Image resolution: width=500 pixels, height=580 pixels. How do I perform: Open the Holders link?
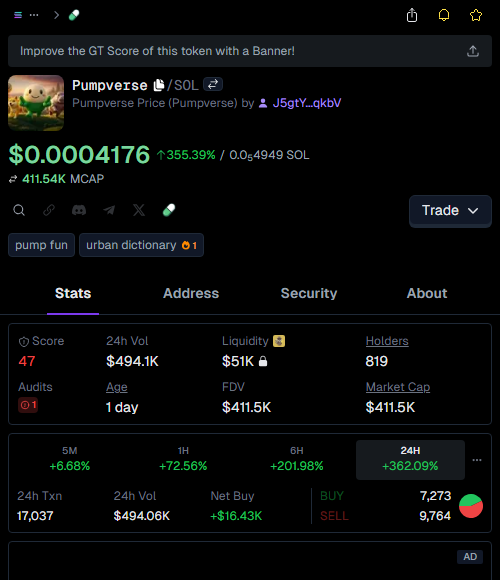(387, 341)
